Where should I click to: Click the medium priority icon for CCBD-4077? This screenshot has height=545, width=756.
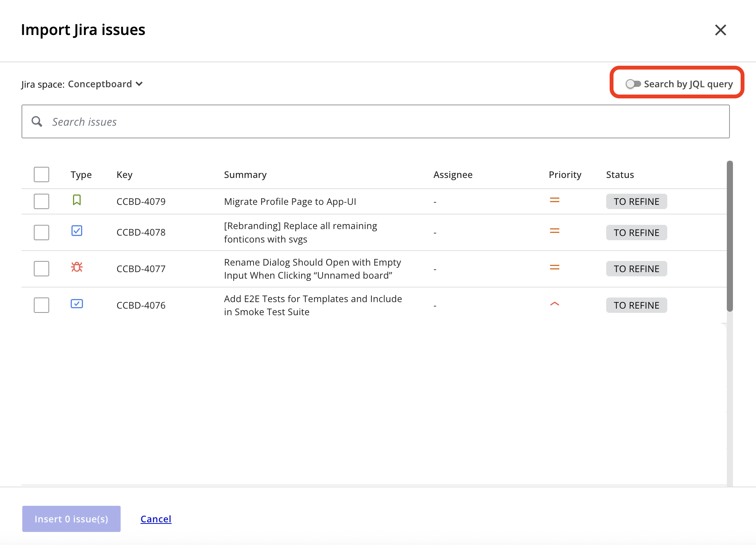point(554,268)
